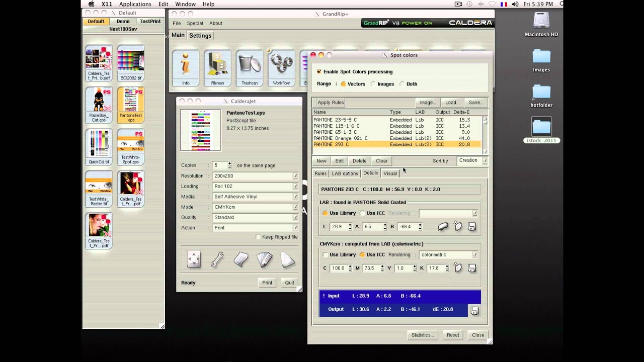
Task: Select Use ICC under LAB section
Action: tap(362, 213)
